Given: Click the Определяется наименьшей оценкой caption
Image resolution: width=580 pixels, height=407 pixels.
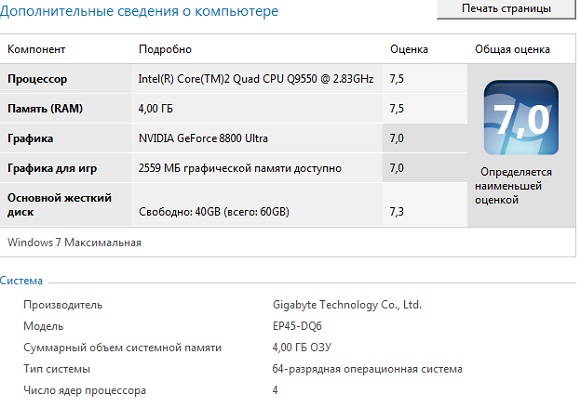Looking at the screenshot, I should [x=513, y=186].
